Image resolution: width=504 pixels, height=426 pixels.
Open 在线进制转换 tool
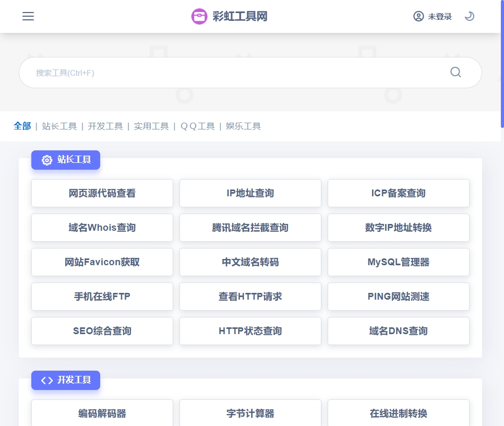point(399,413)
